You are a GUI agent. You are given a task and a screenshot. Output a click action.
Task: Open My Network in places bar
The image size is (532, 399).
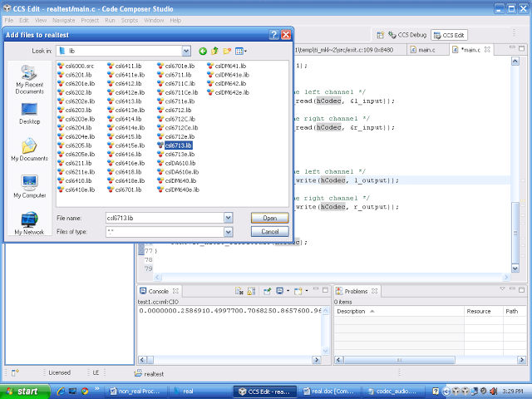[x=30, y=224]
